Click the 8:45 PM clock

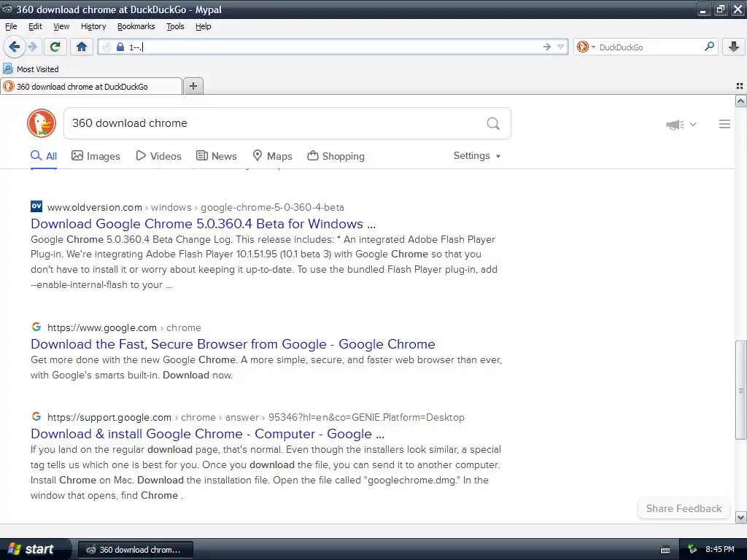click(719, 549)
